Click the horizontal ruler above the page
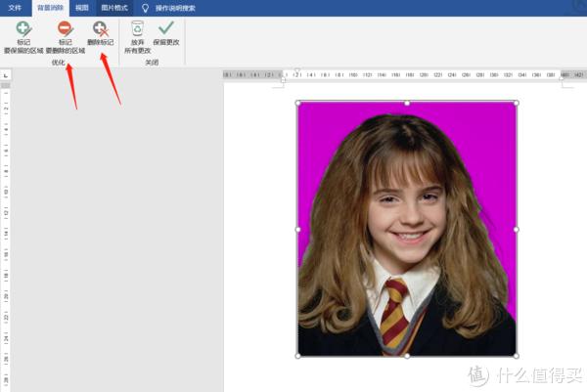This screenshot has width=587, height=392. [x=404, y=75]
